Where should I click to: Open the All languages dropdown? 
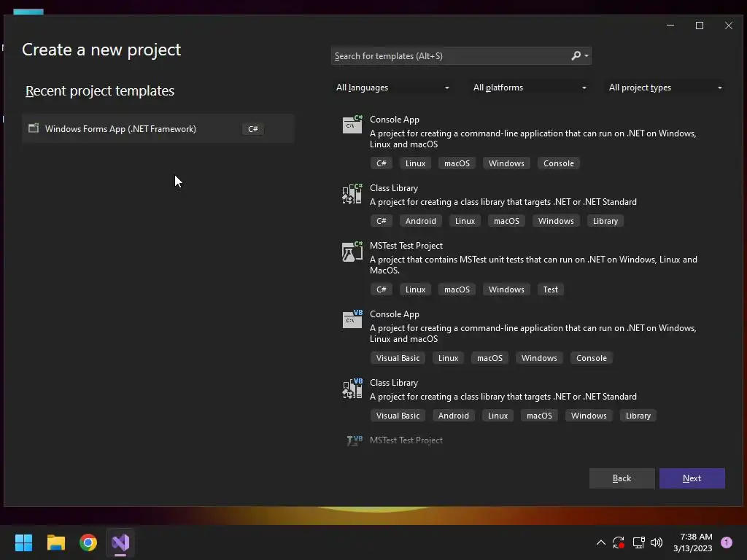pyautogui.click(x=392, y=87)
